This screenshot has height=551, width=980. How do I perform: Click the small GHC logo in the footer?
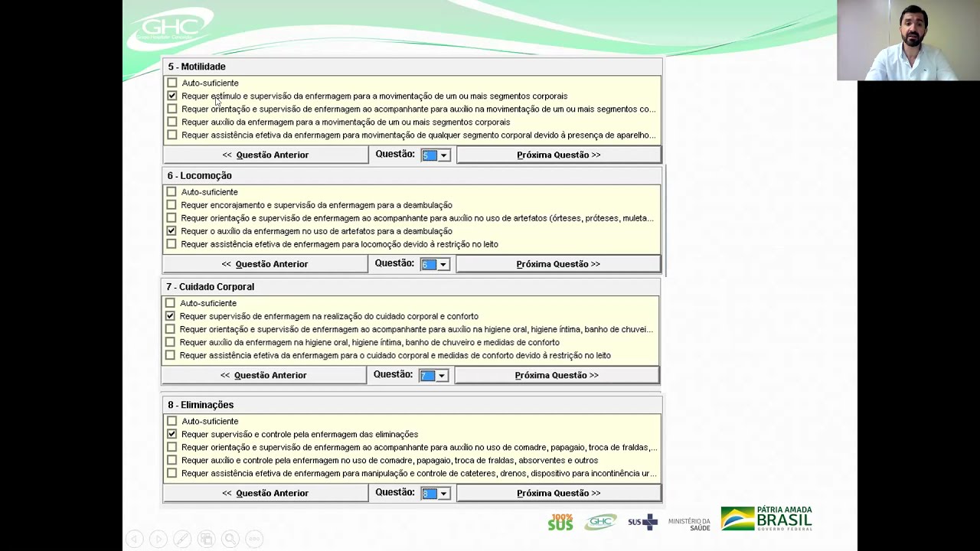tap(600, 522)
